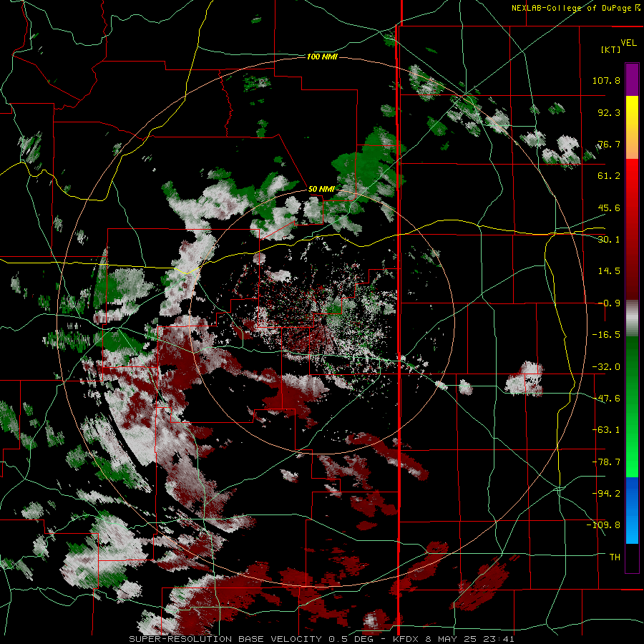Pick the gray segment of the color bar
This screenshot has height=644, width=644.
tap(632, 318)
